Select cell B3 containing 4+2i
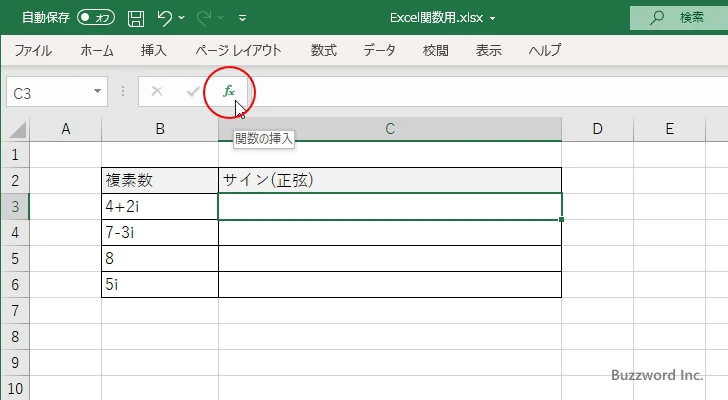 tap(160, 206)
